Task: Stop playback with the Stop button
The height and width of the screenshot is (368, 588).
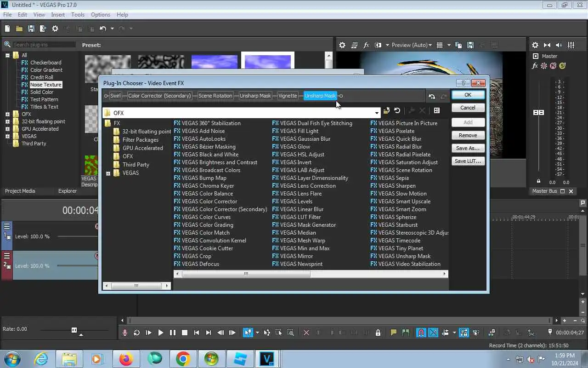Action: coord(185,333)
